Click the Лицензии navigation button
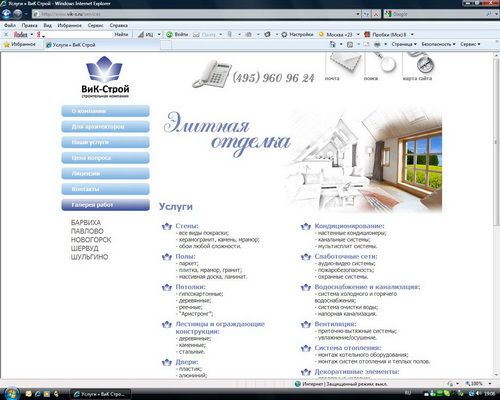 click(105, 173)
